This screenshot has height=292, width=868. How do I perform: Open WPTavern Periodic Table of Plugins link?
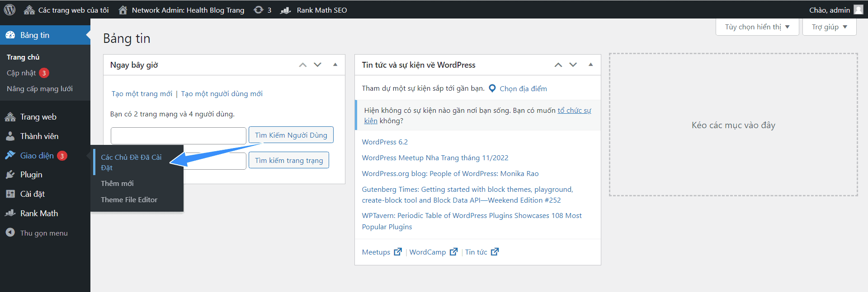pyautogui.click(x=472, y=221)
